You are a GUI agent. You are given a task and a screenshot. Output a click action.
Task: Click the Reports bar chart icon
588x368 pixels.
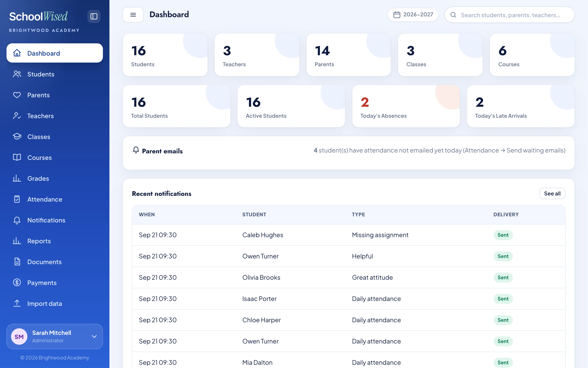(x=17, y=241)
